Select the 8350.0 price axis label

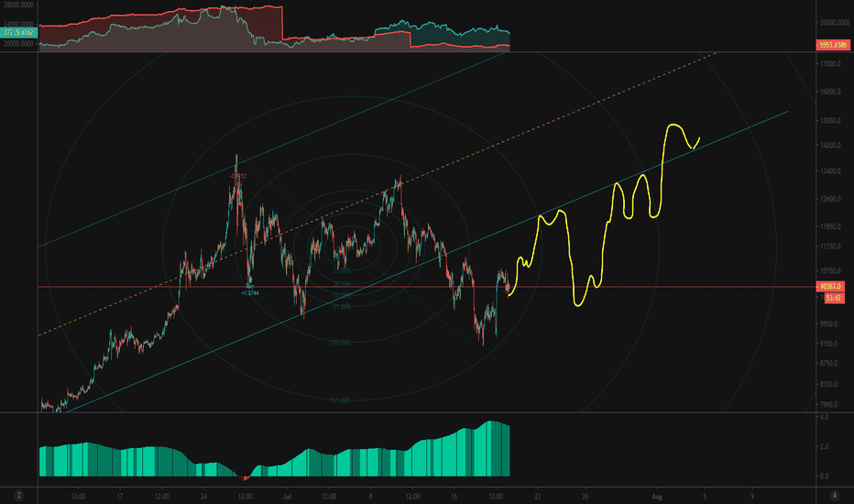[x=829, y=384]
